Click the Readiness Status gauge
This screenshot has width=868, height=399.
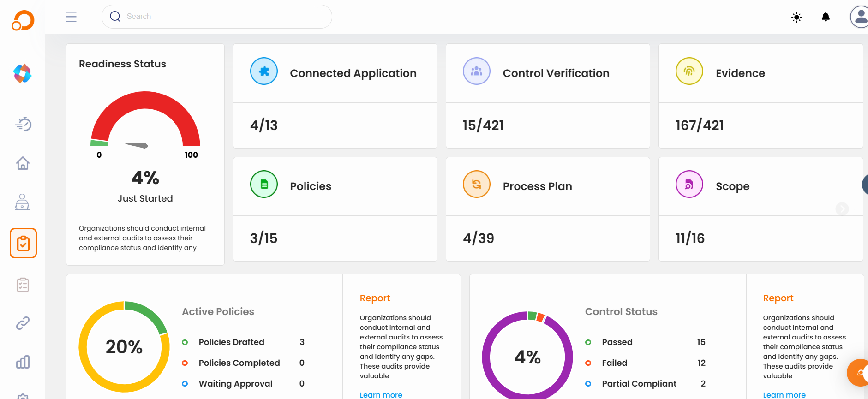point(145,122)
